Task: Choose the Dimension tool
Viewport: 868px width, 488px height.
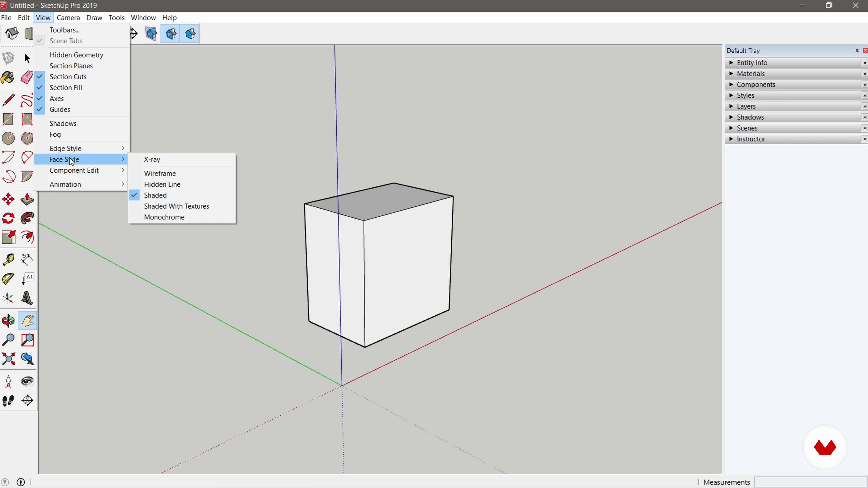Action: point(27,259)
